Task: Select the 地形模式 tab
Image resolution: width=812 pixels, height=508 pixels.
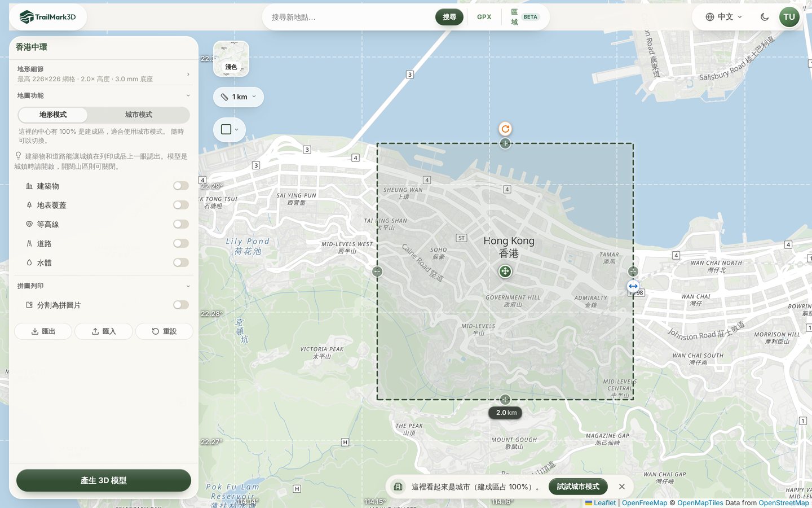Action: [53, 115]
